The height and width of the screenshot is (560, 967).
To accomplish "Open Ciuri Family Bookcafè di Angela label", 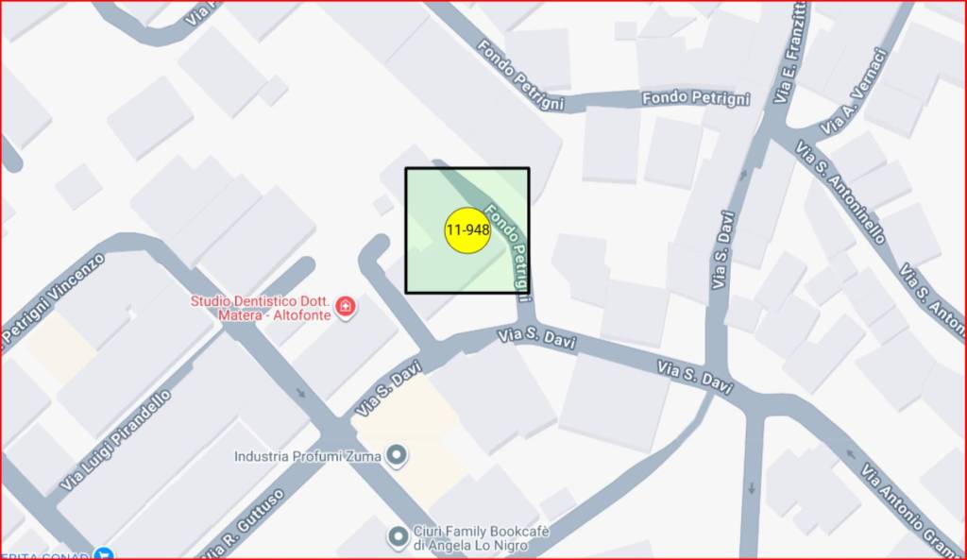I will (481, 537).
